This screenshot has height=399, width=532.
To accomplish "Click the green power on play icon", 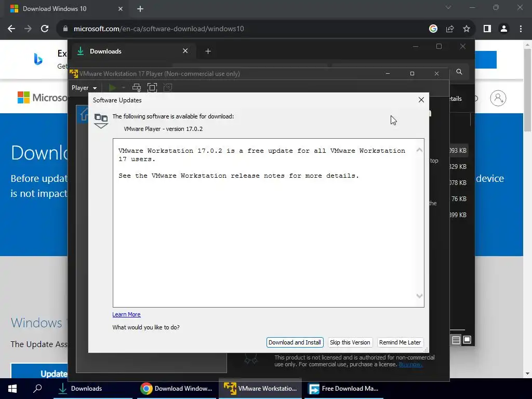I will tap(112, 88).
